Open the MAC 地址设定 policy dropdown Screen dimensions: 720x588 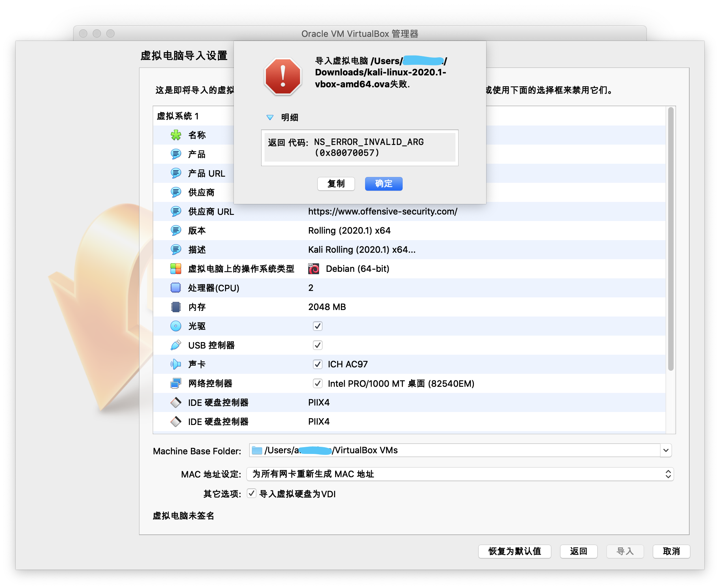coord(460,474)
